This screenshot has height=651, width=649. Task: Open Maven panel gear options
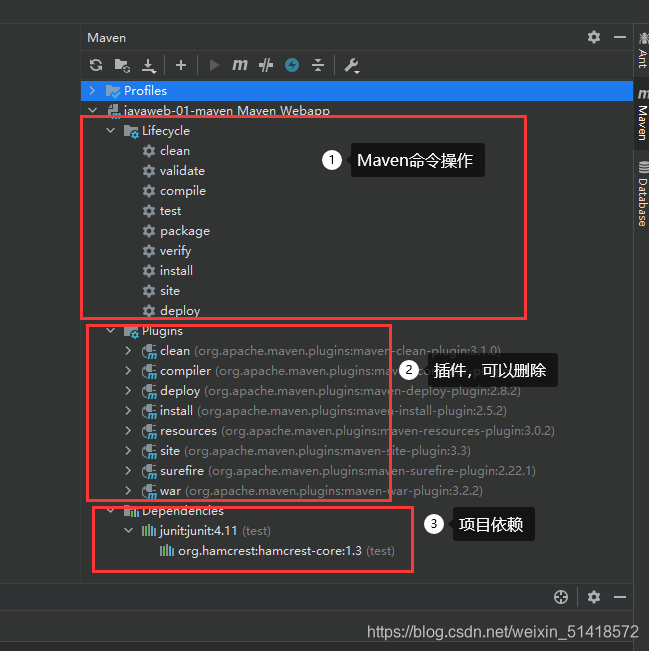point(594,37)
